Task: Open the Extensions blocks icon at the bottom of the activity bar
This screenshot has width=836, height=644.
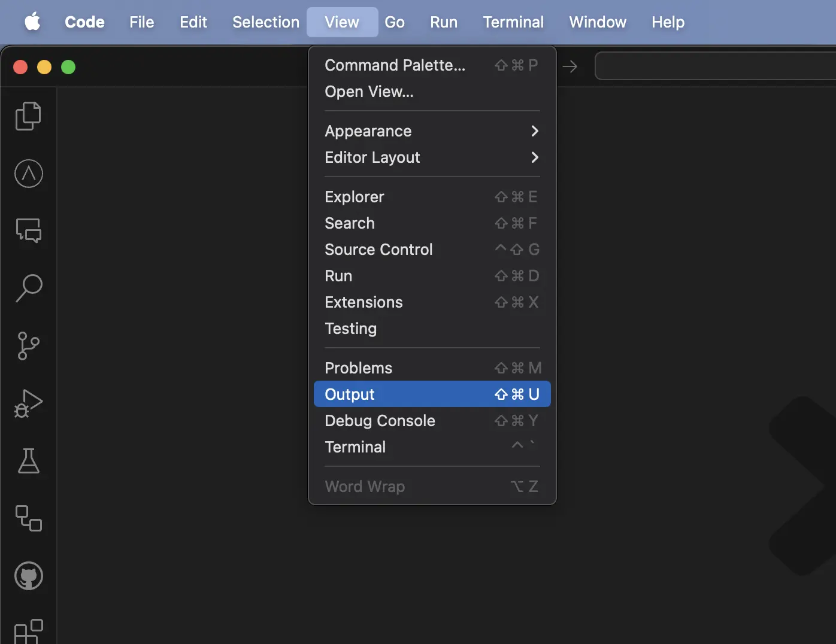Action: 29,631
